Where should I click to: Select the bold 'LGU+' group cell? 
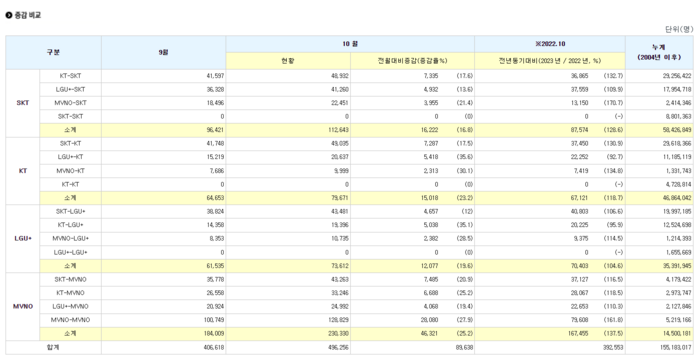[23, 238]
